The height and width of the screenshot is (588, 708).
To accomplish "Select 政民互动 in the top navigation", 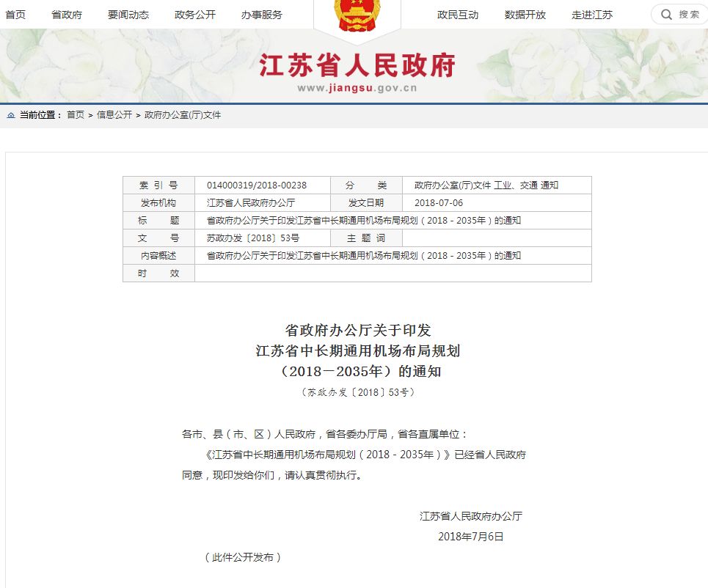I will (458, 15).
